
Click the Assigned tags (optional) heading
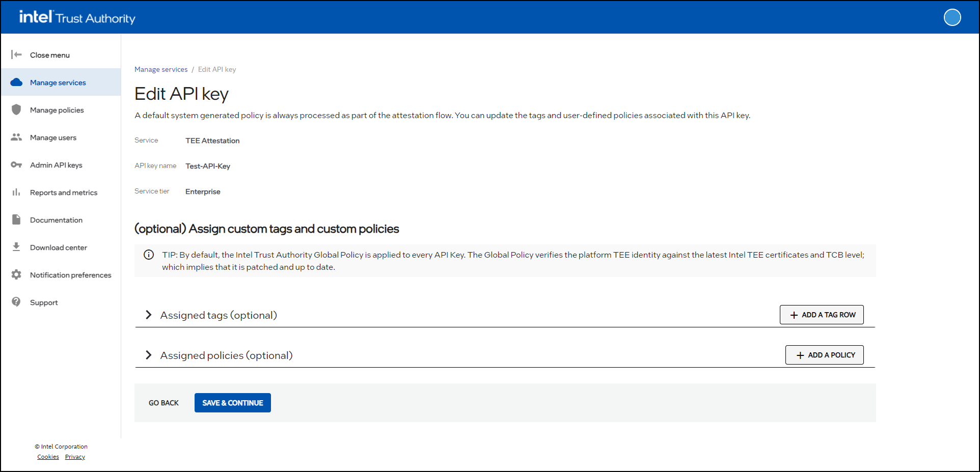point(219,315)
